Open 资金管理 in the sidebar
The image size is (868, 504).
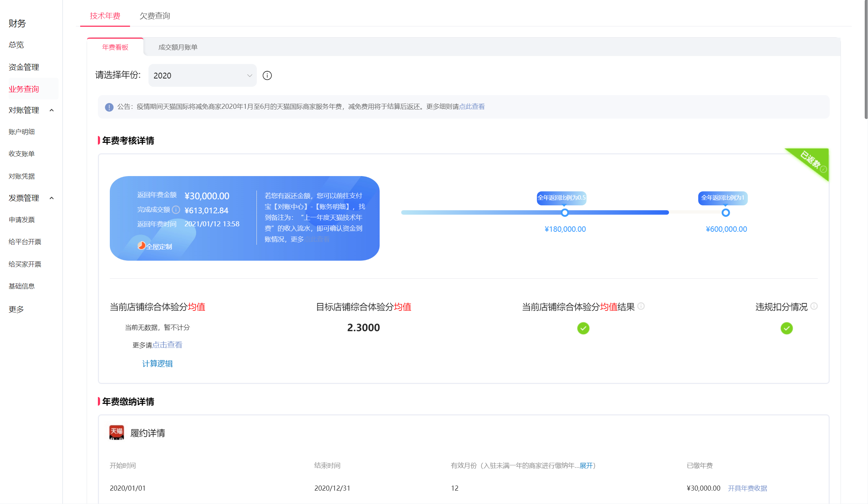tap(24, 67)
